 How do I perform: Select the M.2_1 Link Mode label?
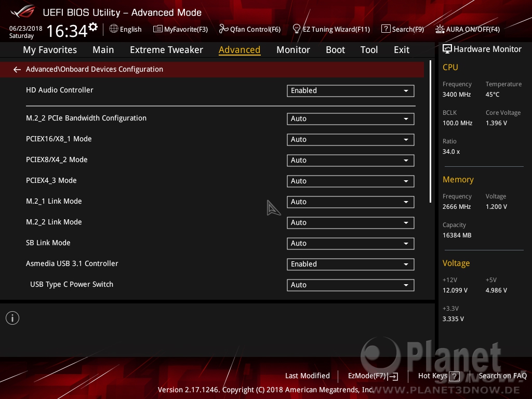pos(54,201)
